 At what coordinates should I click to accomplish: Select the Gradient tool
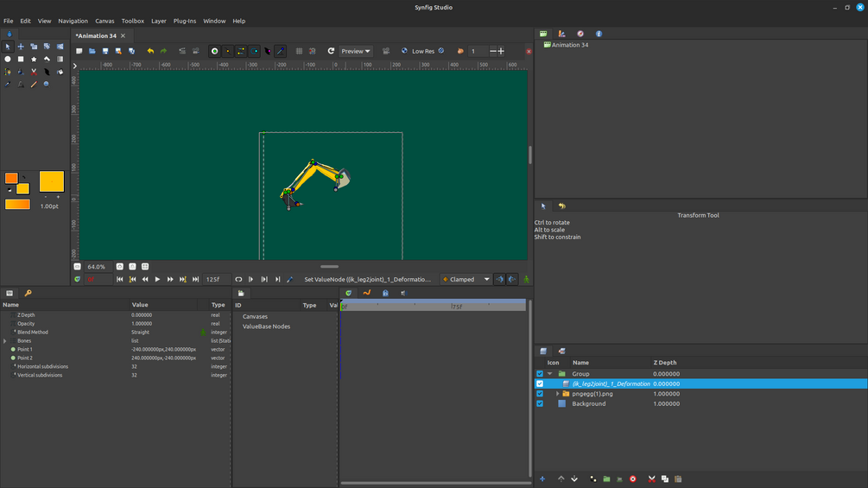click(60, 60)
